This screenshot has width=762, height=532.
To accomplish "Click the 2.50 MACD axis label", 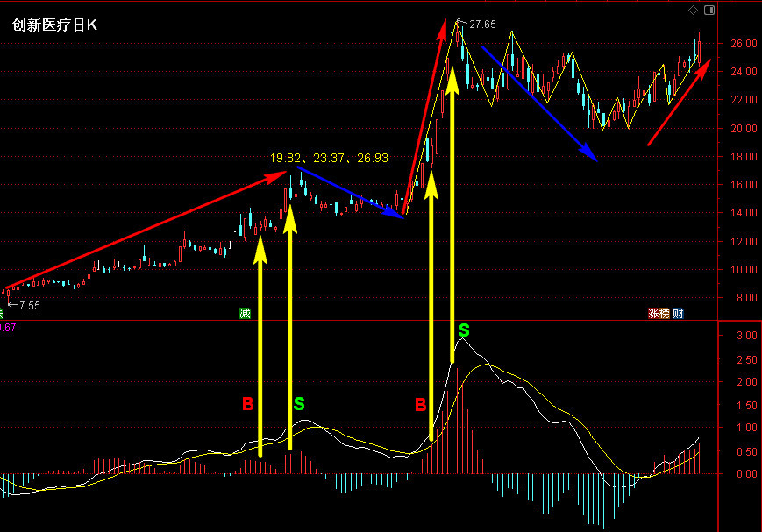I will click(x=746, y=360).
